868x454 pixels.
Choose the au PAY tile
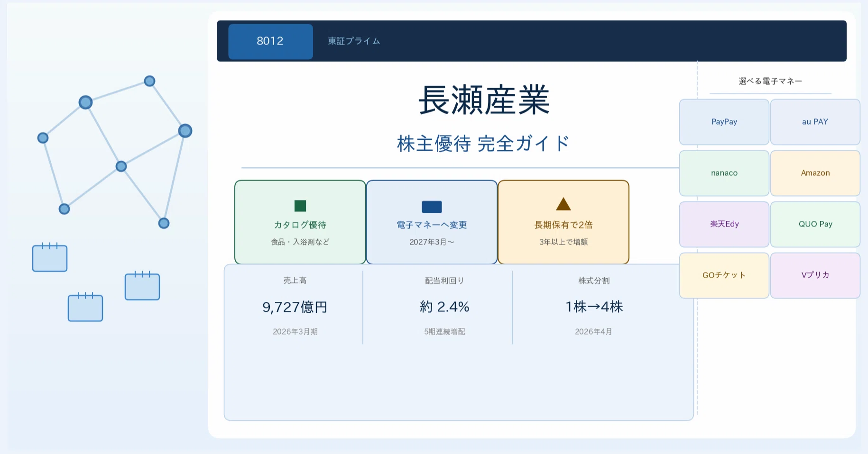tap(815, 122)
